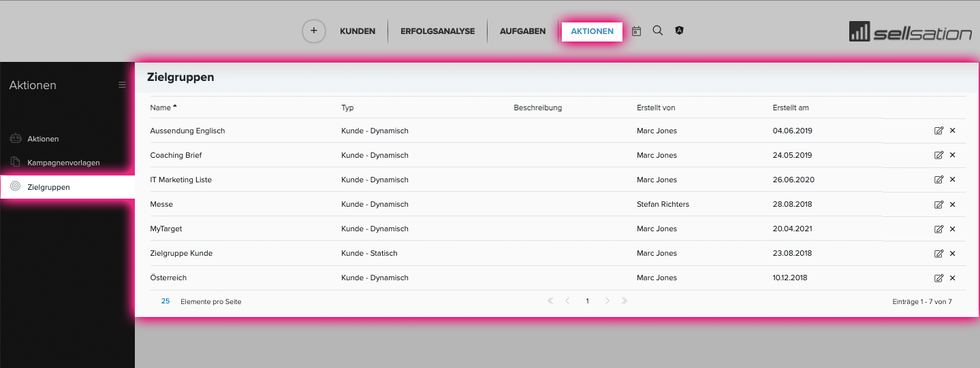The image size is (980, 368).
Task: Select the AKTIONEN menu
Action: point(592,31)
